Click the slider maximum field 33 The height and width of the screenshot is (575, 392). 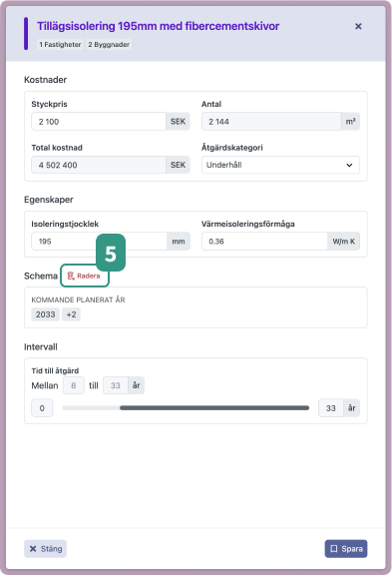(331, 408)
